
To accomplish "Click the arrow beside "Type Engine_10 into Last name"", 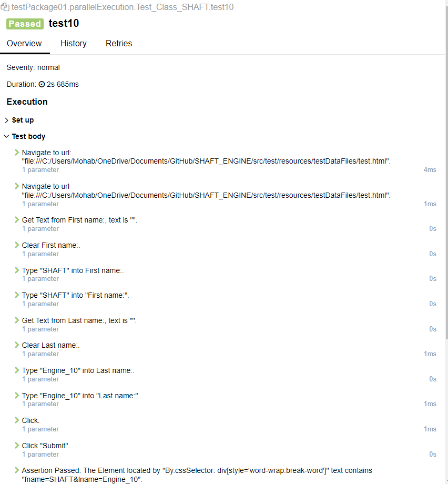I will tap(16, 370).
